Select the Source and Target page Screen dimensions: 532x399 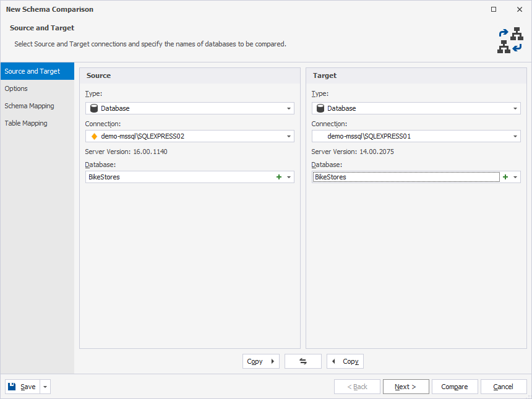30,71
